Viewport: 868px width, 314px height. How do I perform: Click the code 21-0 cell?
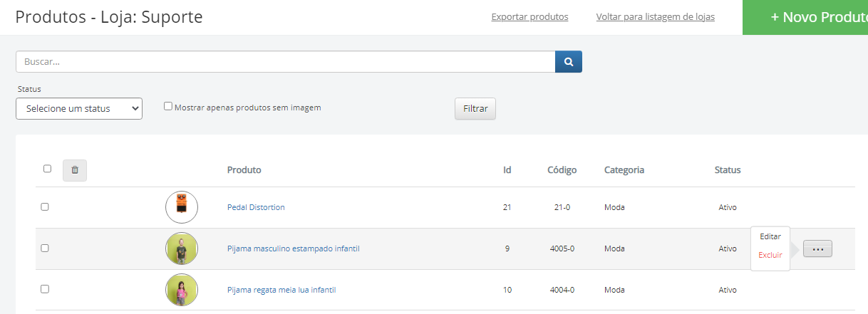562,207
